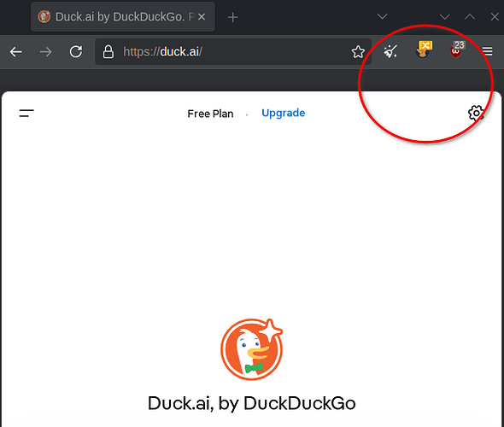Click the padlock site security icon

(x=108, y=52)
